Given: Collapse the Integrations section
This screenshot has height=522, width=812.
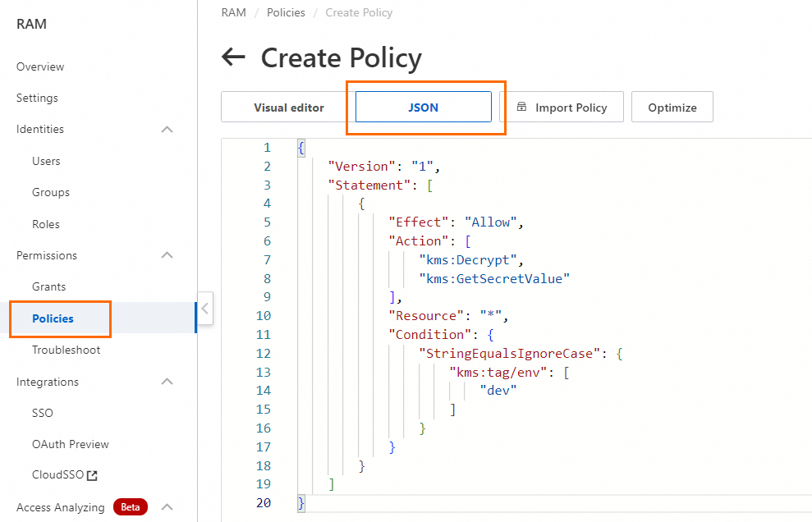Looking at the screenshot, I should (x=167, y=382).
